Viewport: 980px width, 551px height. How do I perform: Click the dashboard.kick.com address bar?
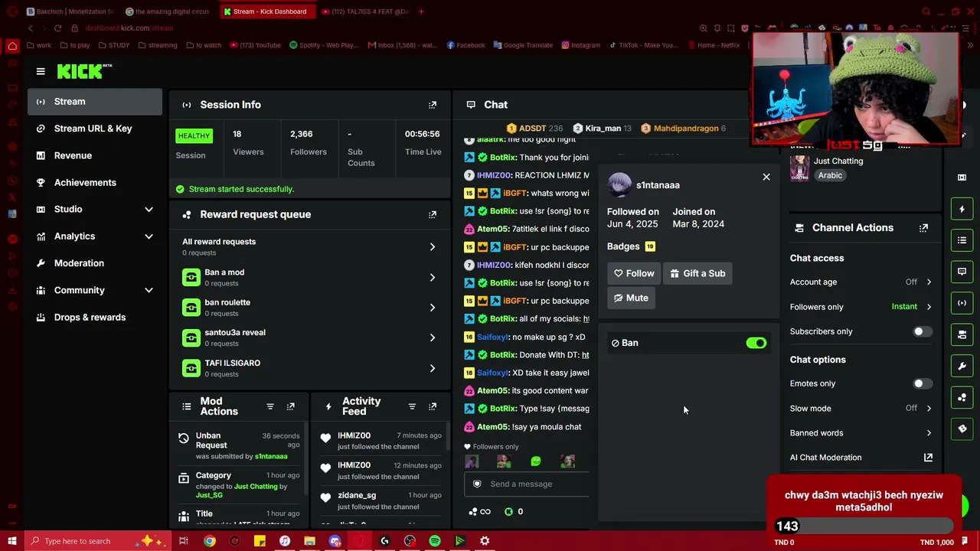pyautogui.click(x=129, y=28)
